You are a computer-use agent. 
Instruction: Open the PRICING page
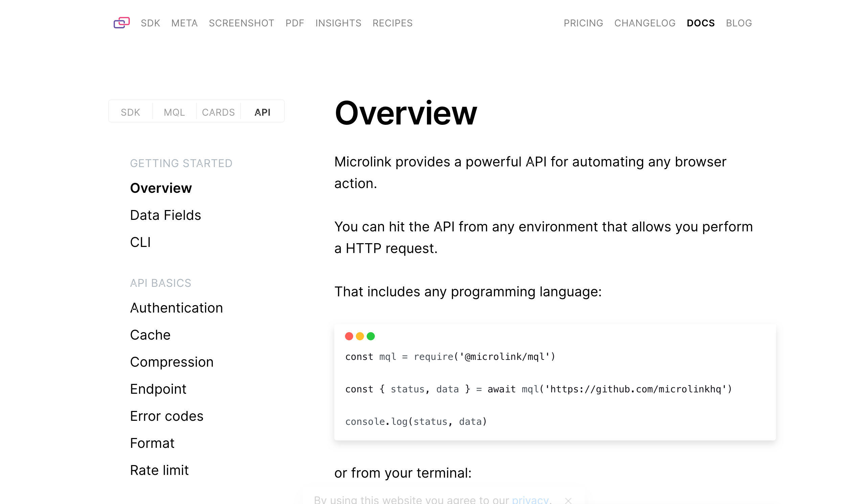(584, 23)
